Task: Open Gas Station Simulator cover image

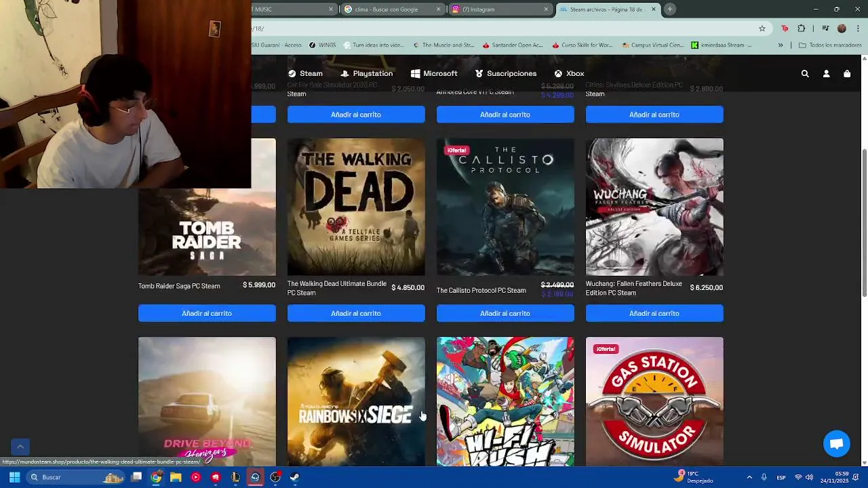Action: [x=654, y=401]
